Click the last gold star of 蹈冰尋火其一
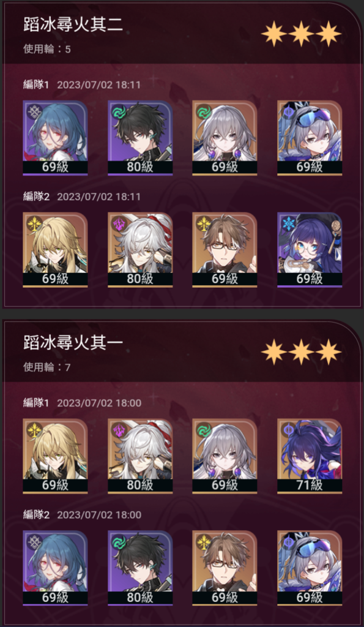 (x=329, y=352)
